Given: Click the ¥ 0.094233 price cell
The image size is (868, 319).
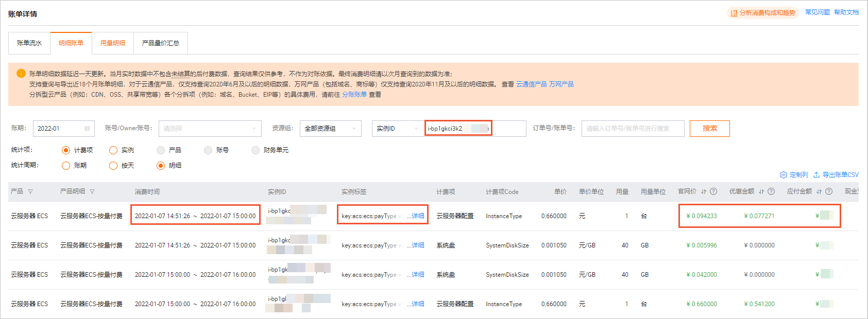Looking at the screenshot, I should click(x=702, y=216).
